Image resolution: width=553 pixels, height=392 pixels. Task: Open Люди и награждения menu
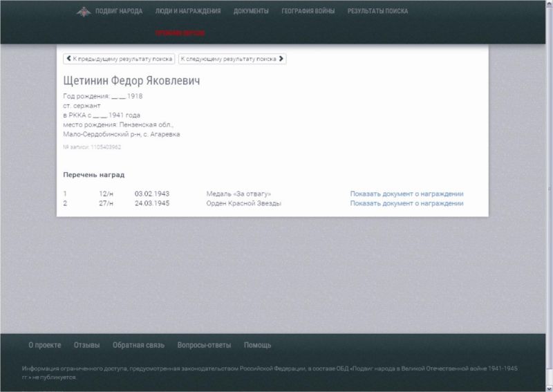click(188, 11)
